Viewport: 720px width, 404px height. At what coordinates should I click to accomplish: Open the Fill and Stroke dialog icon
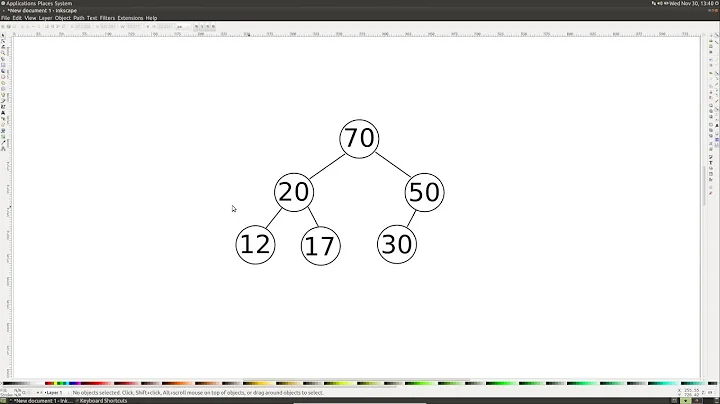711,157
